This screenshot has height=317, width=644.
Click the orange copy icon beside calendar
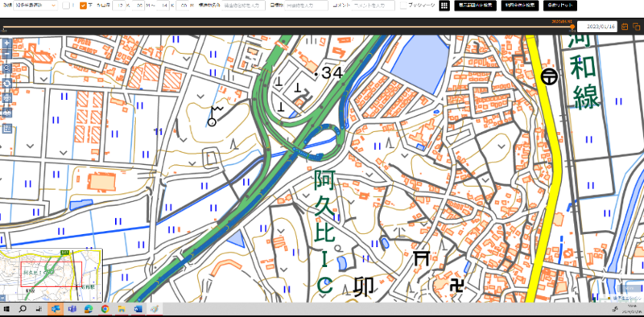click(x=636, y=27)
